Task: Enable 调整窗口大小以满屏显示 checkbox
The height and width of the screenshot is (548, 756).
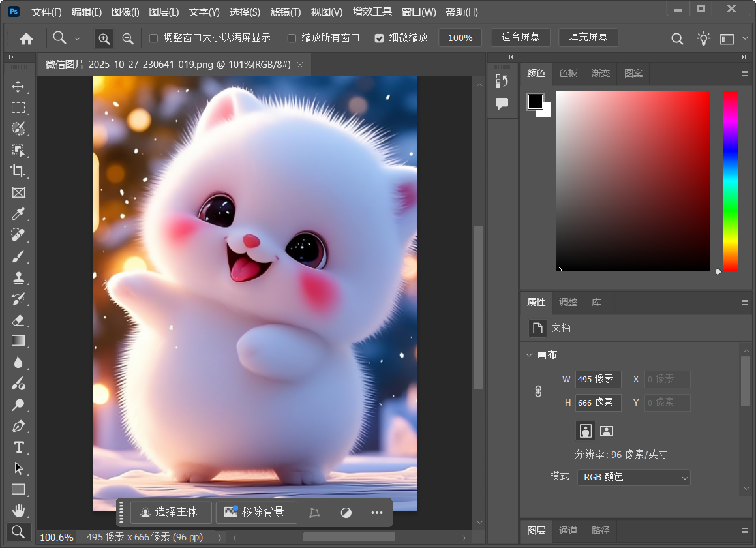Action: [154, 38]
